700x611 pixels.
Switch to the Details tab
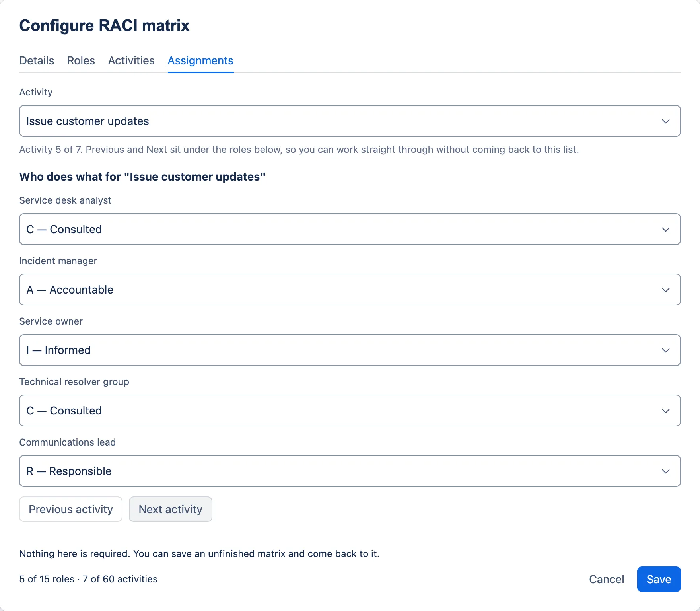click(37, 61)
